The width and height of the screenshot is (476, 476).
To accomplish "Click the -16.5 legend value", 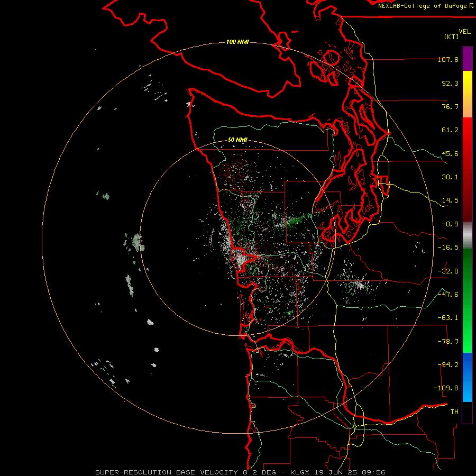I will [x=448, y=248].
